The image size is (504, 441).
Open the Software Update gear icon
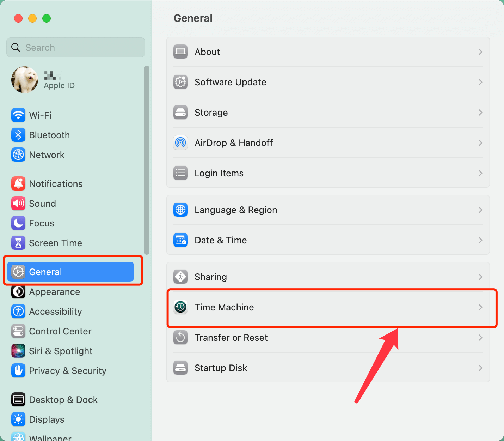(180, 82)
